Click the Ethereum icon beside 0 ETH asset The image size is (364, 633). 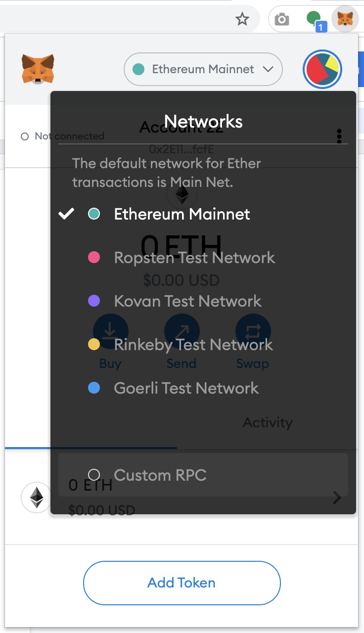click(x=36, y=497)
